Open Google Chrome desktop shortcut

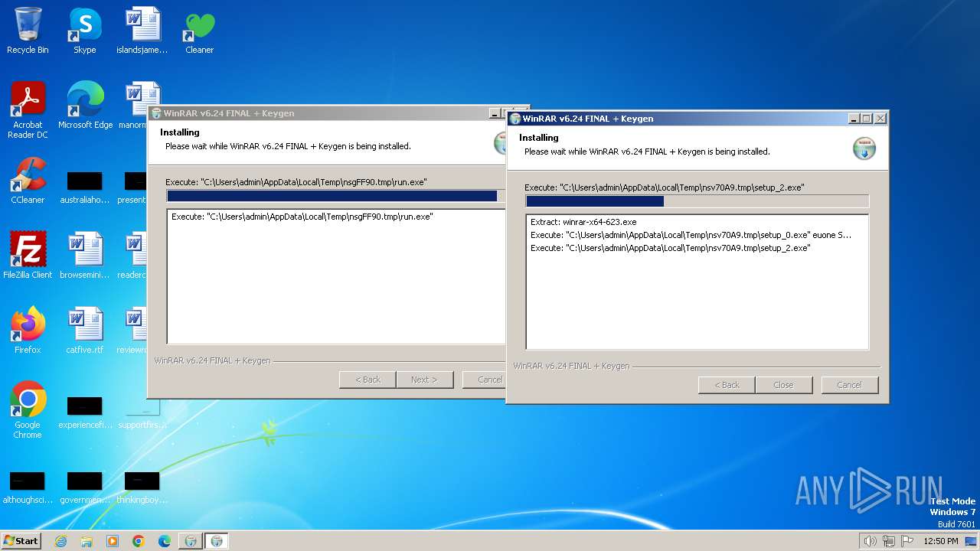point(28,410)
